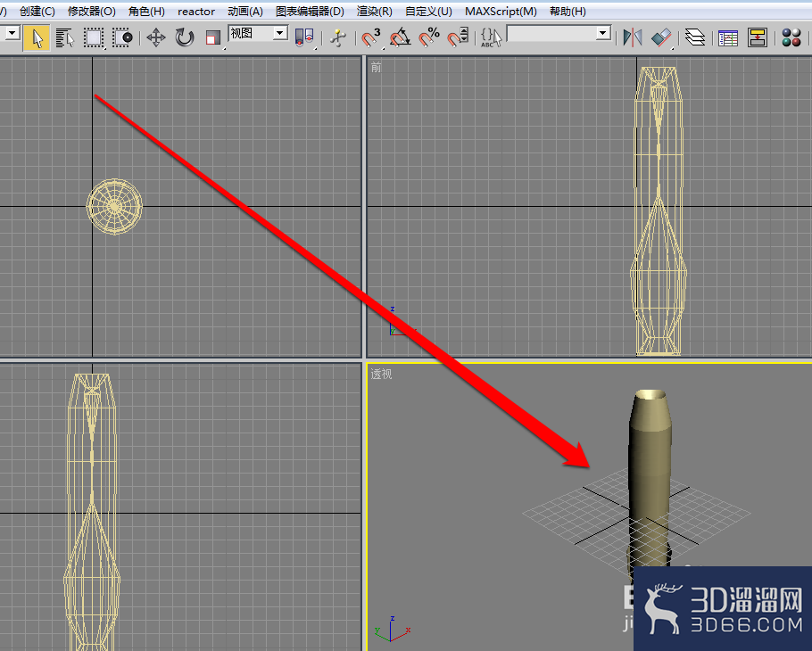Select the bottle wireframe in front viewport

(659, 211)
